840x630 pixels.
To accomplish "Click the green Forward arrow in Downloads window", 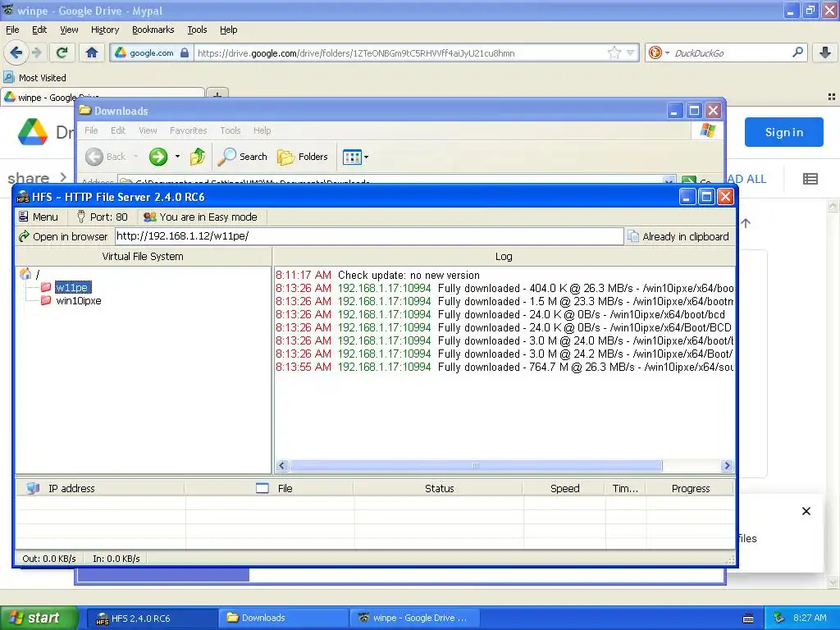I will coord(158,157).
